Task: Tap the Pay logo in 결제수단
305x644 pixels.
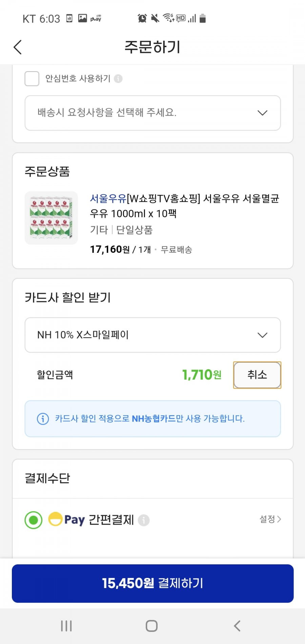Action: point(66,520)
